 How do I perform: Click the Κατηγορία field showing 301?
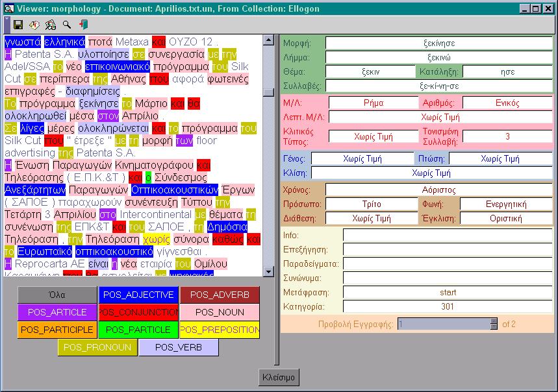(448, 307)
